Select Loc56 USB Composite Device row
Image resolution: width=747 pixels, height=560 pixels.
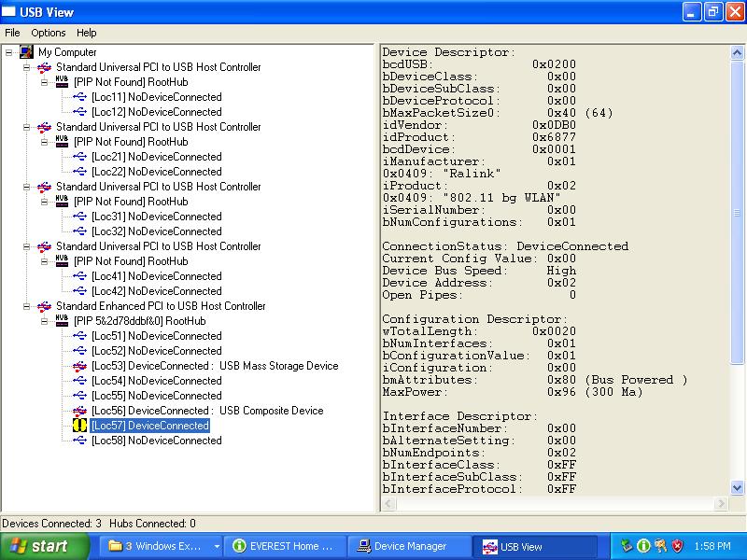coord(207,411)
